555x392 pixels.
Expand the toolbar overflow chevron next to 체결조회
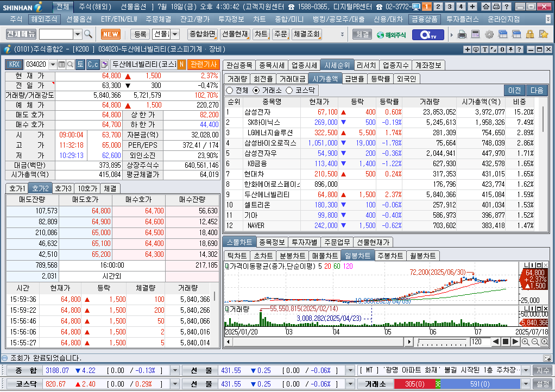pos(342,34)
